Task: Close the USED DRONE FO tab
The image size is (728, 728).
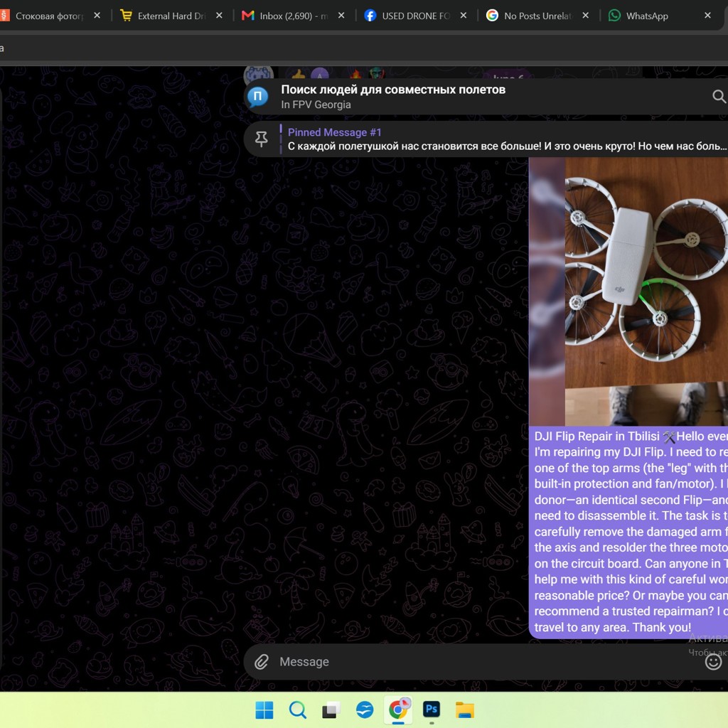Action: click(x=464, y=16)
